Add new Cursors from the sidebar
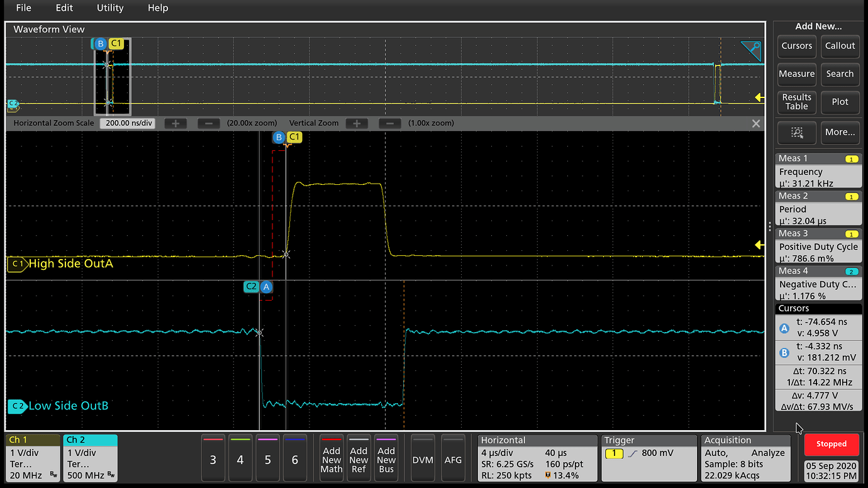The image size is (868, 488). pos(796,46)
